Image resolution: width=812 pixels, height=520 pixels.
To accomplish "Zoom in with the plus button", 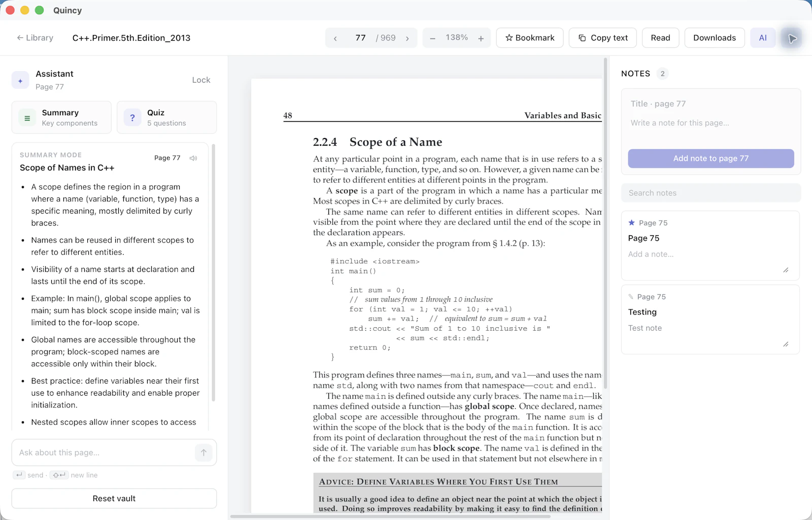I will [x=481, y=38].
